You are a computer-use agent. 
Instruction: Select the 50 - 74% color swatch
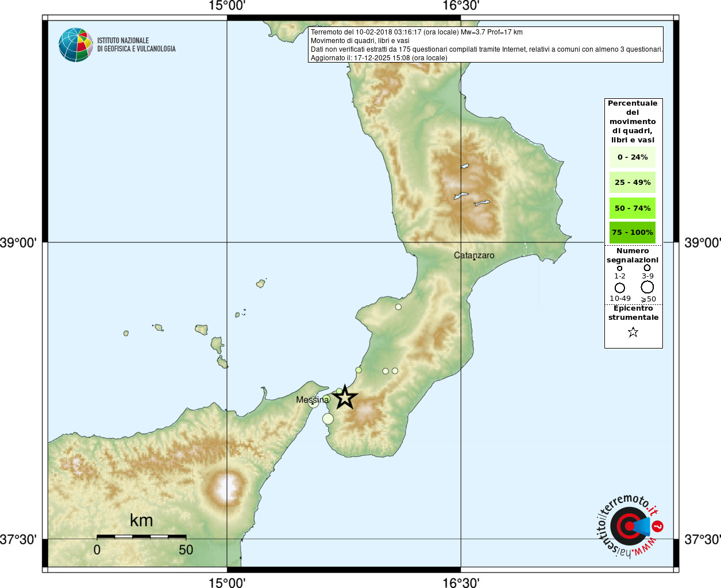pyautogui.click(x=633, y=208)
